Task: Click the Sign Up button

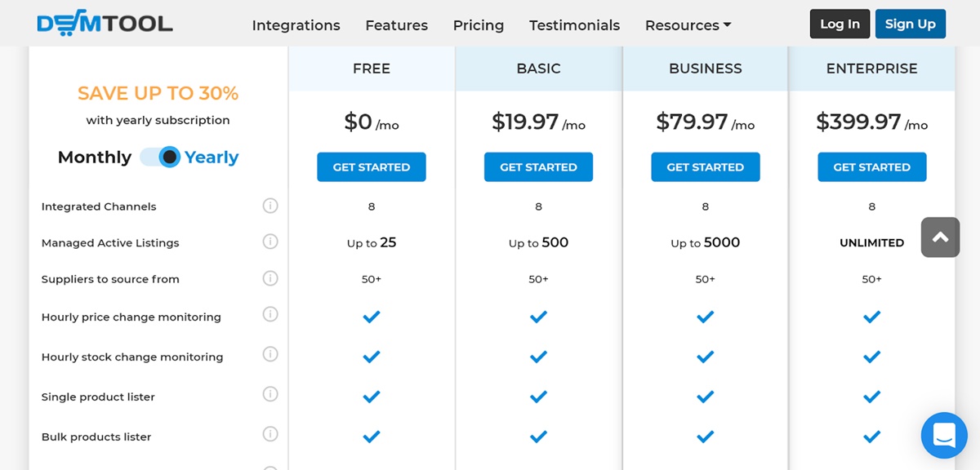Action: click(910, 24)
